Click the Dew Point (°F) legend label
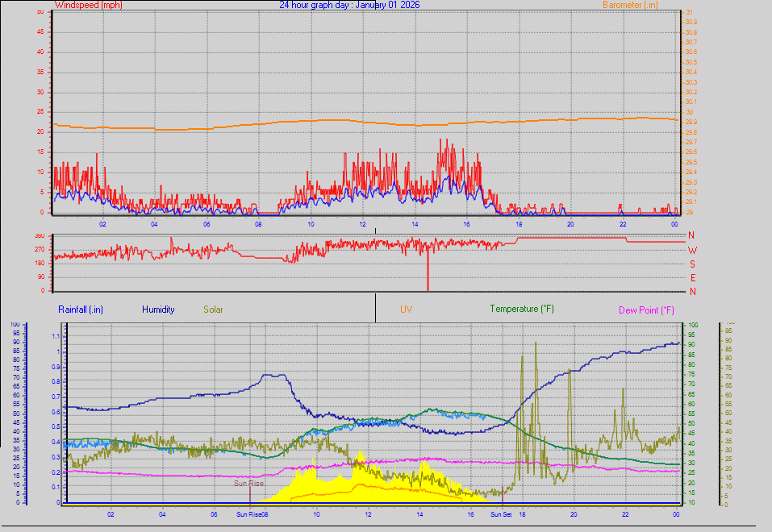 point(645,310)
